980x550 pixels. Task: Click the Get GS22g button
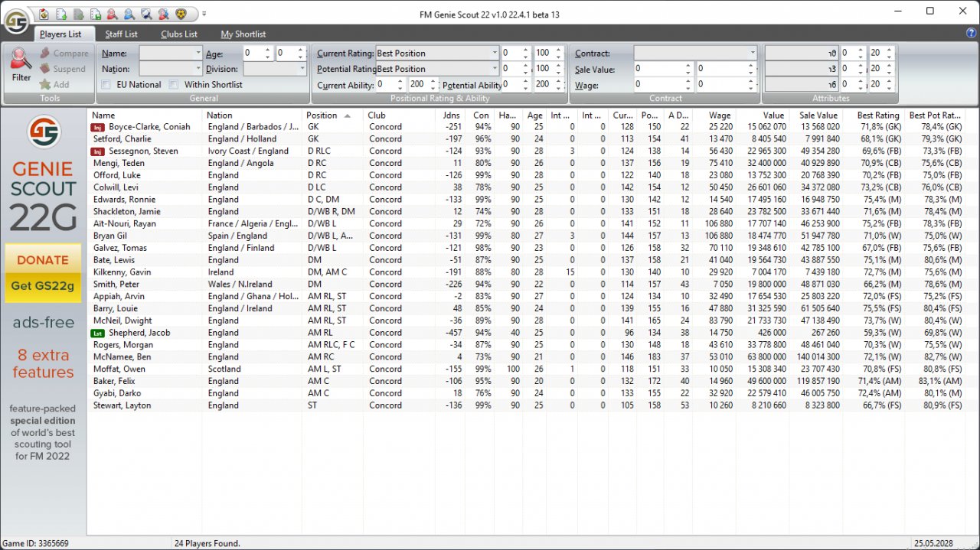point(43,286)
